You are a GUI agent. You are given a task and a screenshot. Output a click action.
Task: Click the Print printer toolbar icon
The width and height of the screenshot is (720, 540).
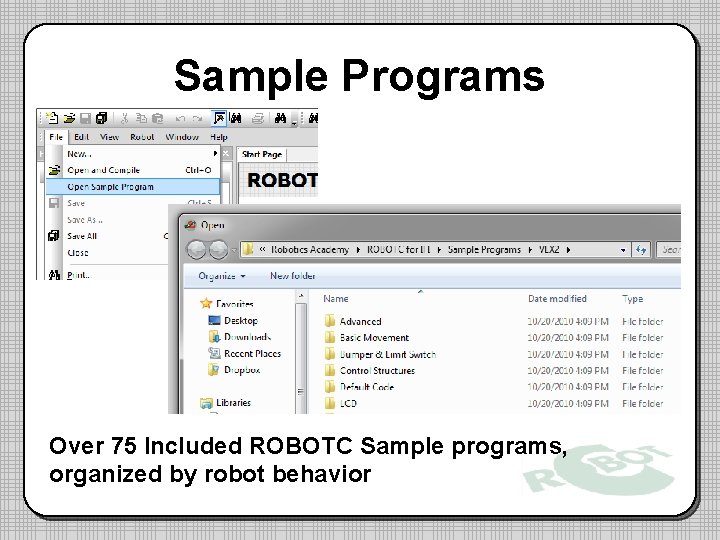258,118
